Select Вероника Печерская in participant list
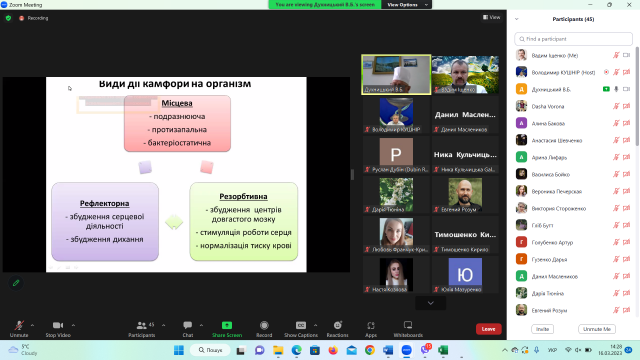The width and height of the screenshot is (640, 360). (x=573, y=191)
